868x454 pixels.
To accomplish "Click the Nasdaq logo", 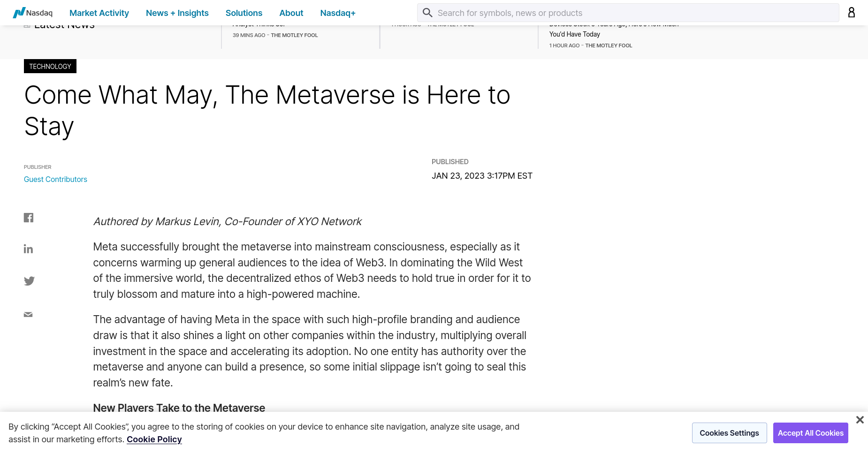I will point(33,13).
